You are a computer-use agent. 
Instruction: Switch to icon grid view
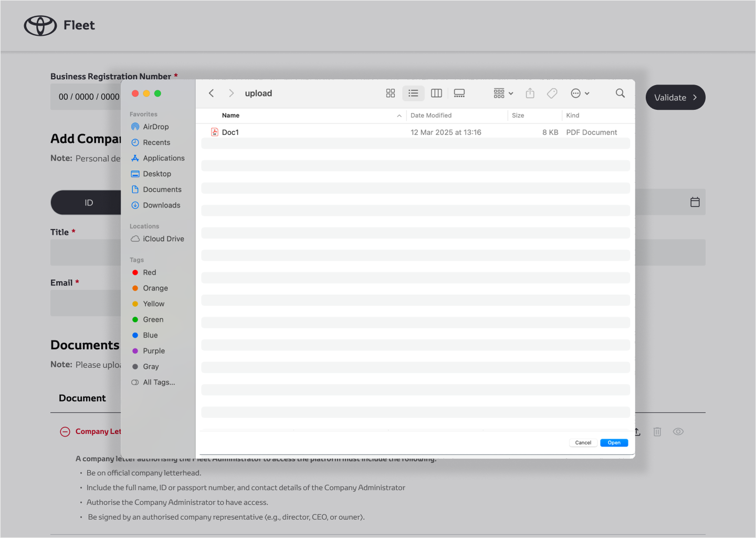coord(390,93)
